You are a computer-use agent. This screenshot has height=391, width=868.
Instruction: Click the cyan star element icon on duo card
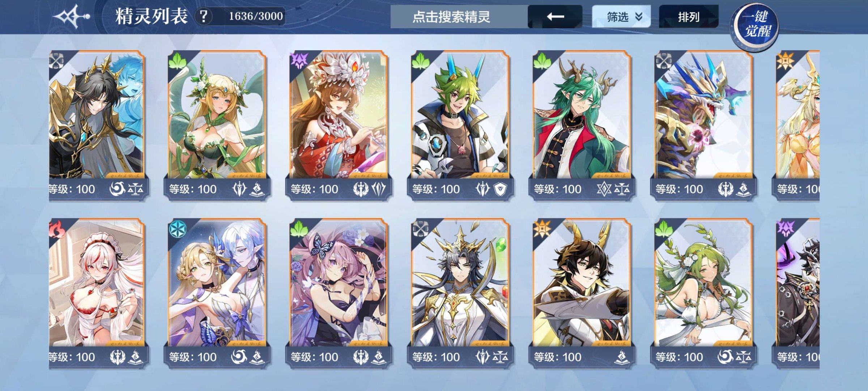tap(177, 229)
